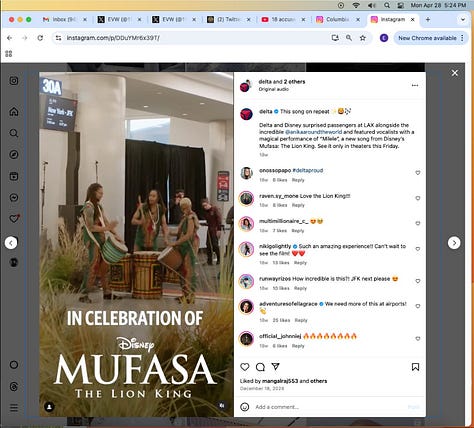Viewport: 474px width, 428px height.
Task: Open the official_johnniej avatar
Action: (x=246, y=339)
